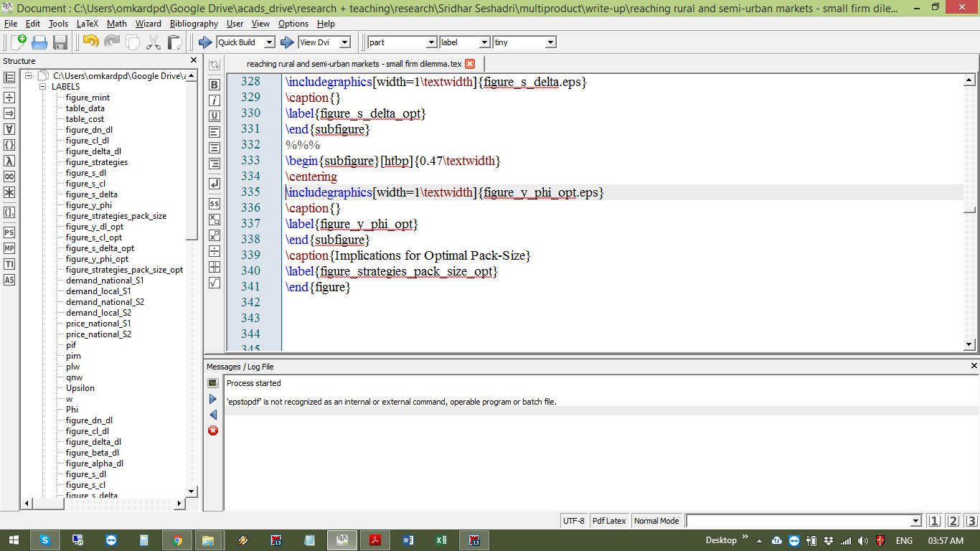Go to previous LaTeX error arrow
The height and width of the screenshot is (551, 980).
point(213,415)
